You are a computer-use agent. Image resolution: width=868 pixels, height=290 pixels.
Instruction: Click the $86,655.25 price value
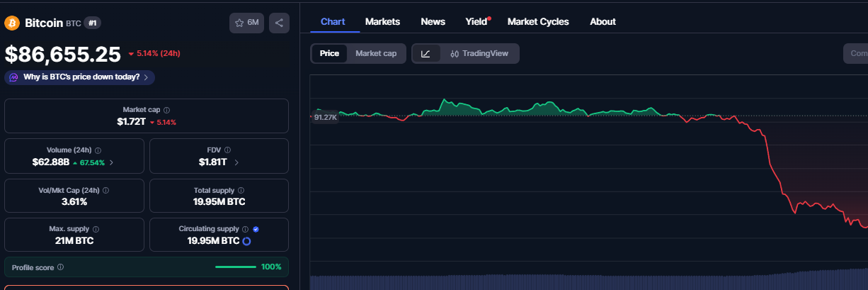[x=63, y=55]
